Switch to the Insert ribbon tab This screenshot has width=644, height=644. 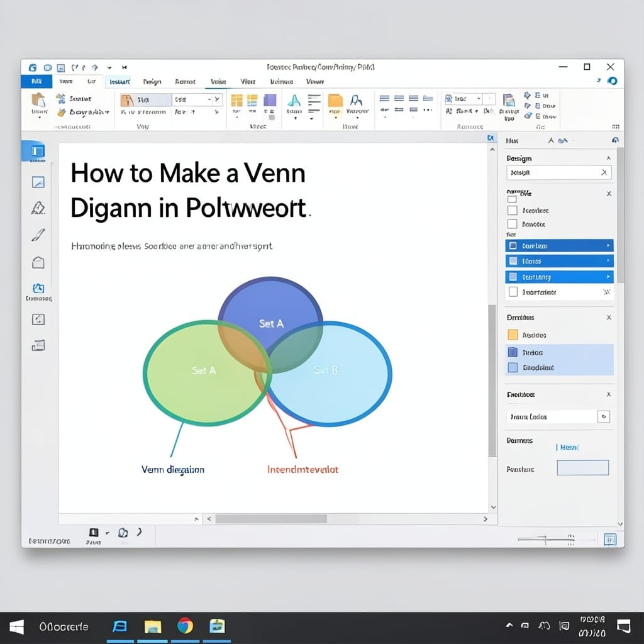119,82
